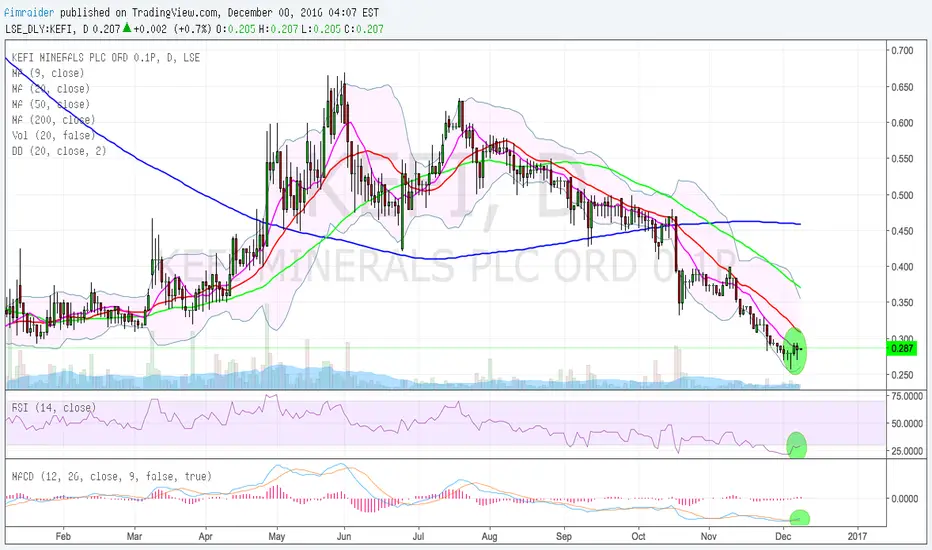Click the +0.002 (+0.7%) change value
Image resolution: width=932 pixels, height=550 pixels.
click(172, 29)
